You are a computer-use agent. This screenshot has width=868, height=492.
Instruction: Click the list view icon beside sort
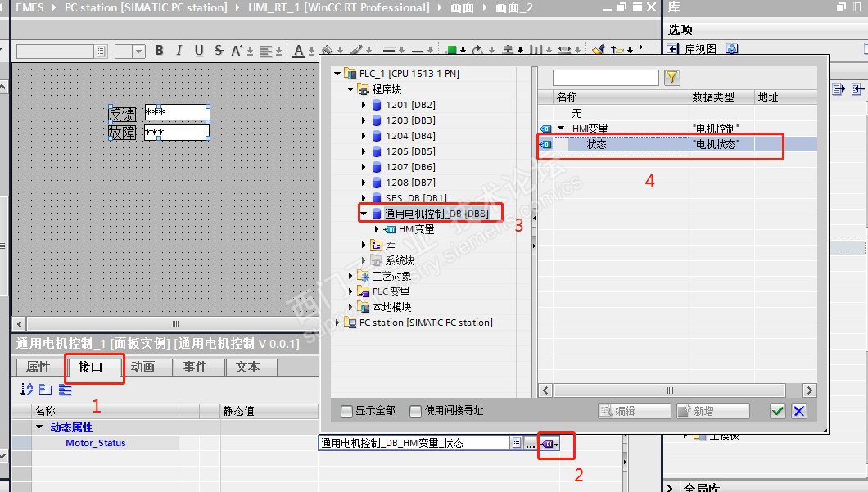coord(66,390)
